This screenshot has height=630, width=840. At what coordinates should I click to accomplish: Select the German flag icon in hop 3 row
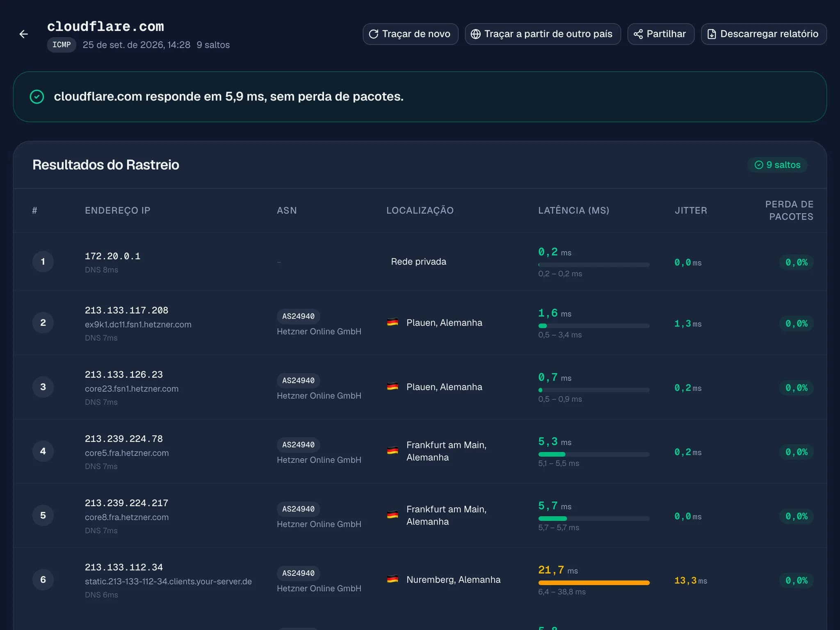[x=393, y=387]
